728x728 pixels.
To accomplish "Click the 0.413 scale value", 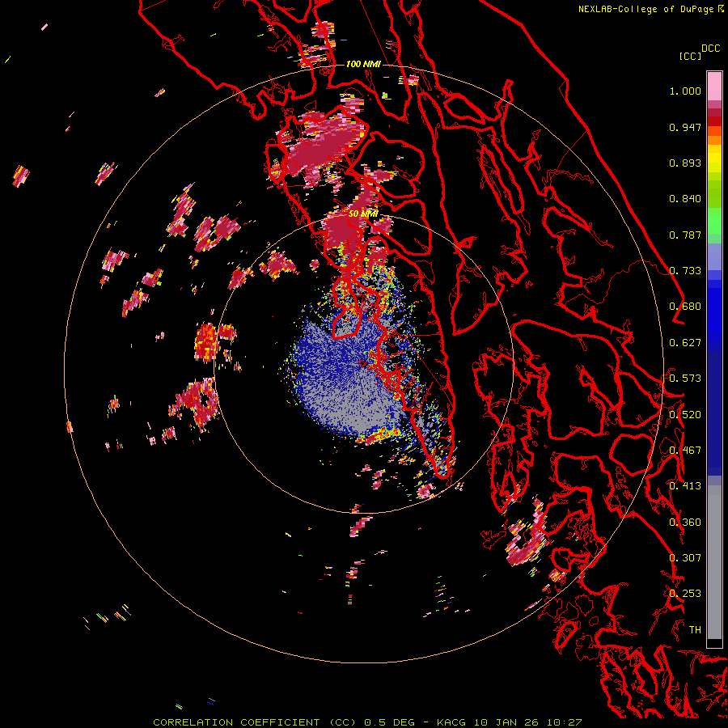I will (685, 486).
